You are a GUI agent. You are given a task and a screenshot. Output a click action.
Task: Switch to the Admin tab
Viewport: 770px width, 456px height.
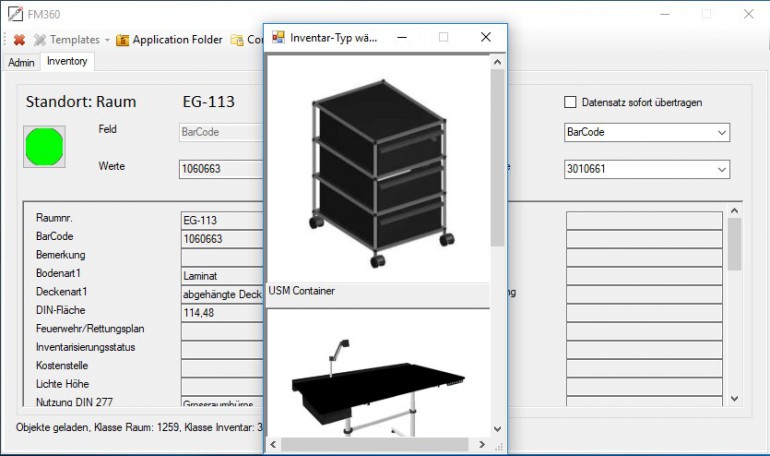[x=21, y=63]
